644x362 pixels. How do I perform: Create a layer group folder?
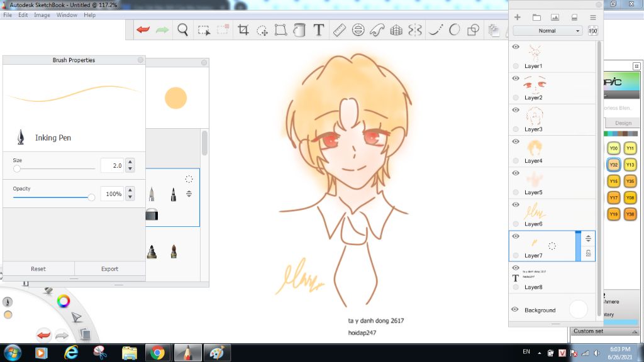coord(536,17)
